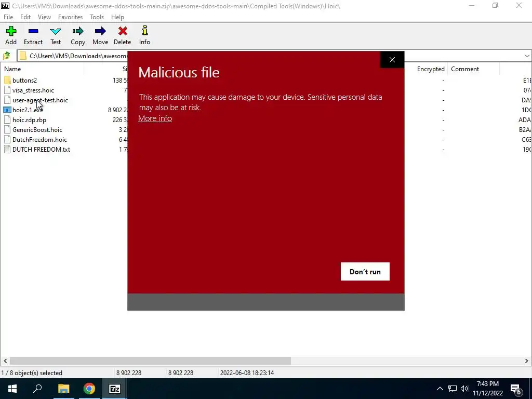This screenshot has height=399, width=532.
Task: Click the Add toolbar icon
Action: (x=11, y=32)
